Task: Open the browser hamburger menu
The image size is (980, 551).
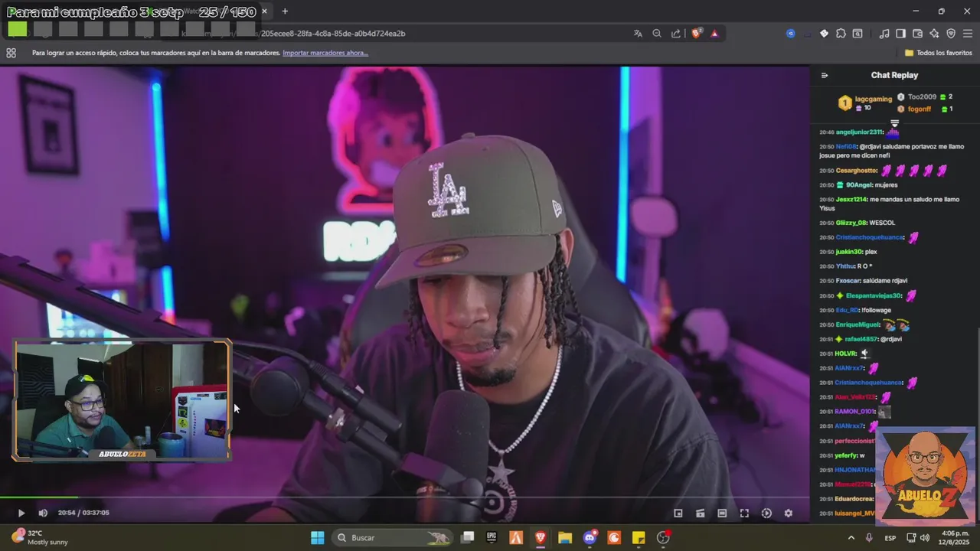Action: (x=968, y=34)
